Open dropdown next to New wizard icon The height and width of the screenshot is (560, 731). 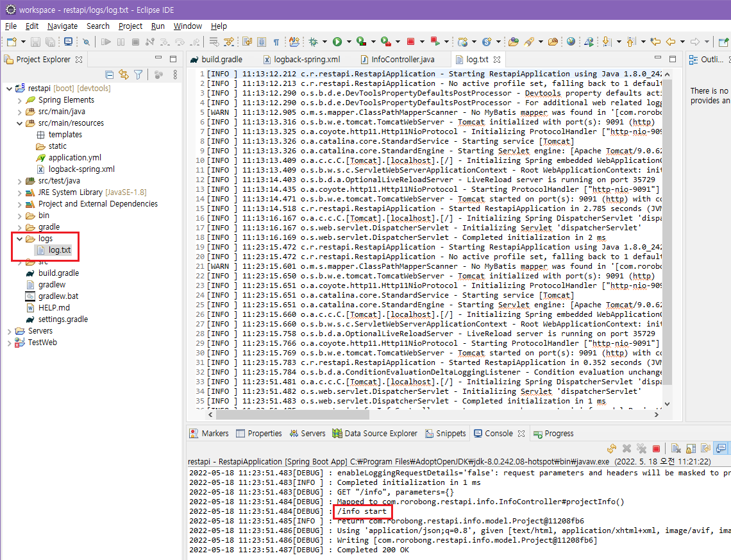(23, 42)
